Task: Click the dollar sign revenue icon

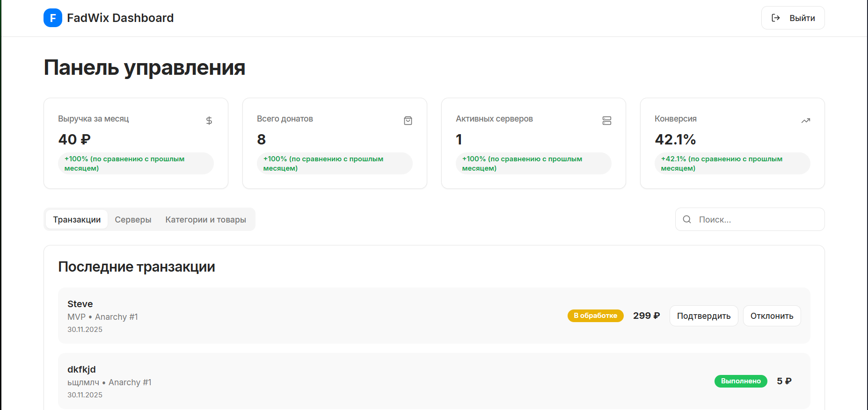Action: pos(209,121)
